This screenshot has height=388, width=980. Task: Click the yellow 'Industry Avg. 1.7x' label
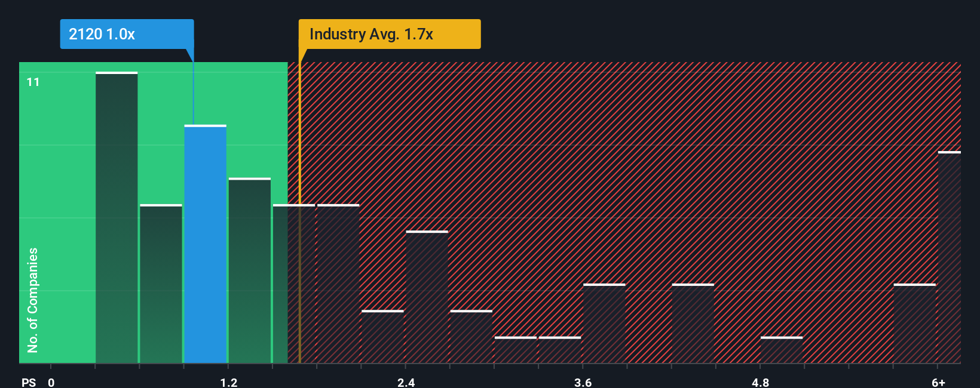pos(390,34)
